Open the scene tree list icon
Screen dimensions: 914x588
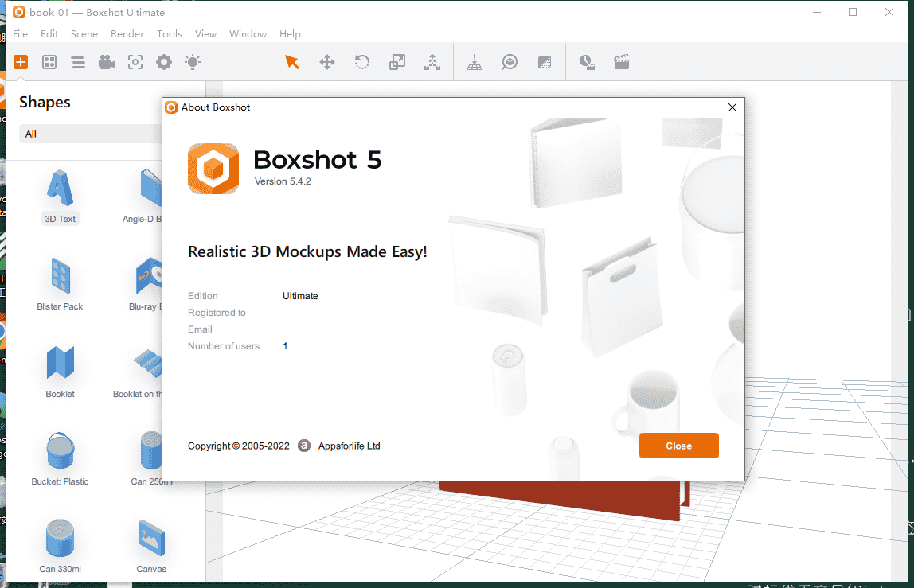click(x=78, y=62)
